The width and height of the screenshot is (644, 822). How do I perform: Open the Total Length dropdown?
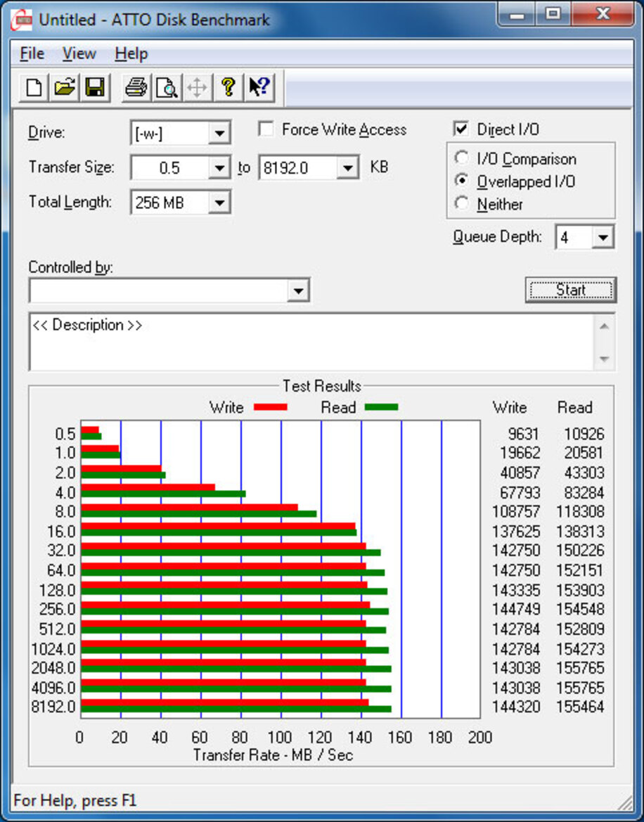pyautogui.click(x=219, y=203)
